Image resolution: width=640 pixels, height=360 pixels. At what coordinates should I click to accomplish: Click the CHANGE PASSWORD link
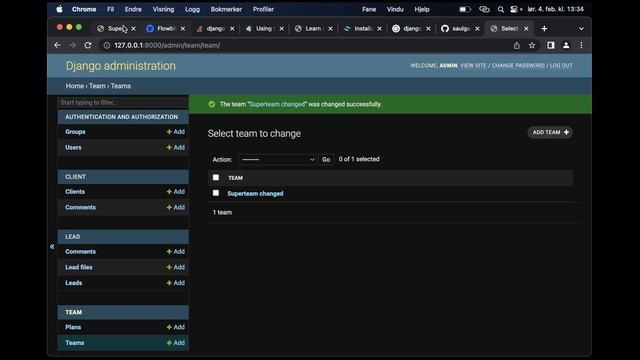pyautogui.click(x=518, y=65)
